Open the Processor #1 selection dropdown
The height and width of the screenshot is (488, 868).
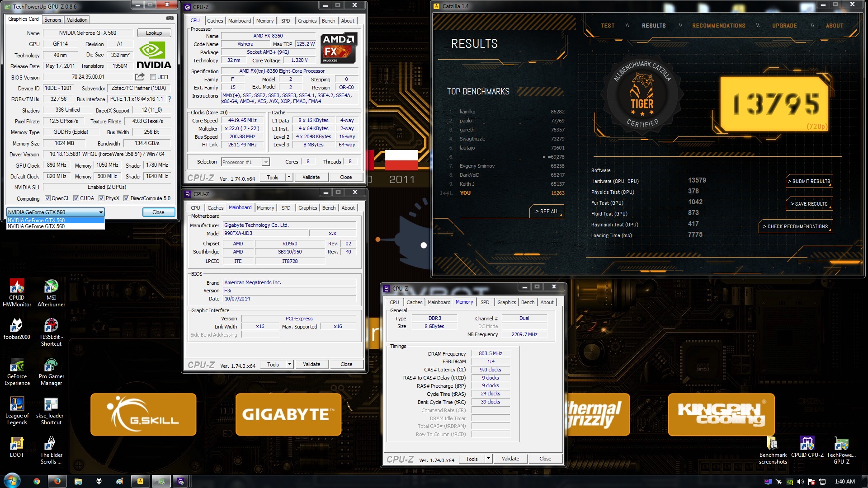(245, 162)
